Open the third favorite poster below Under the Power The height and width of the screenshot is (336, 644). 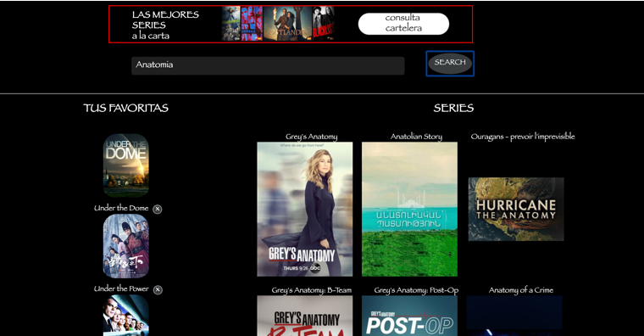pos(125,315)
